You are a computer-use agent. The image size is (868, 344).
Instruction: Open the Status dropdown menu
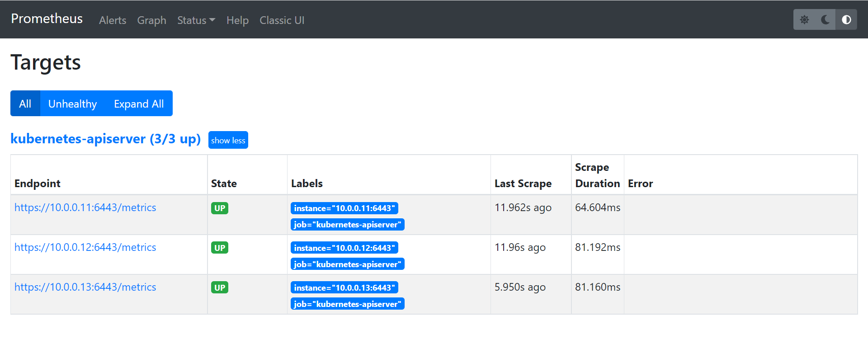[196, 20]
